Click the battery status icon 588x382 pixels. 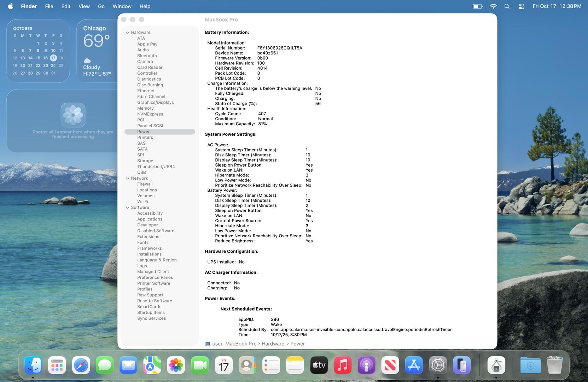coord(477,6)
